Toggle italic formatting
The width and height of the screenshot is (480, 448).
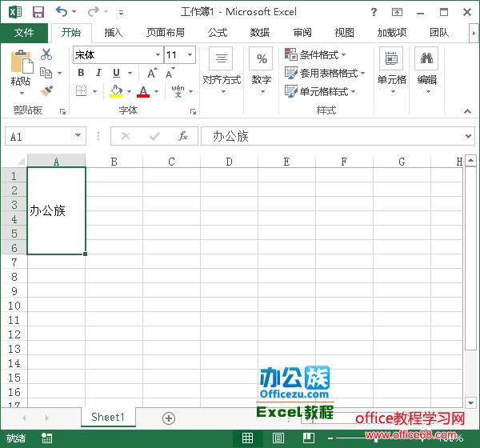(98, 73)
